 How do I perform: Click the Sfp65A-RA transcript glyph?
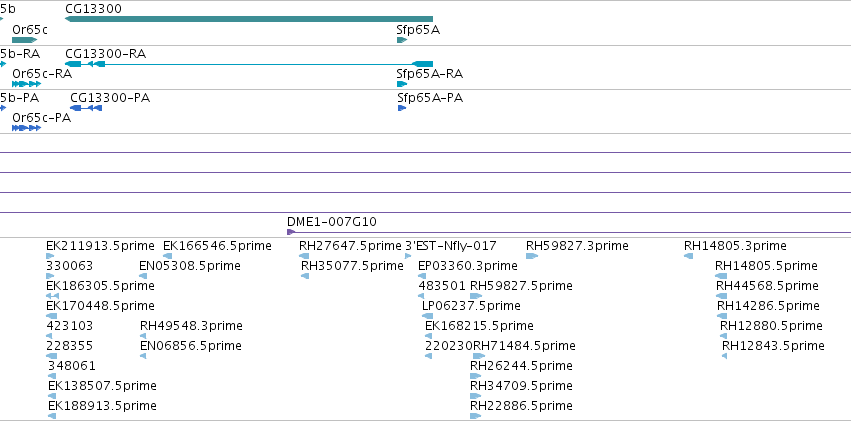(402, 84)
